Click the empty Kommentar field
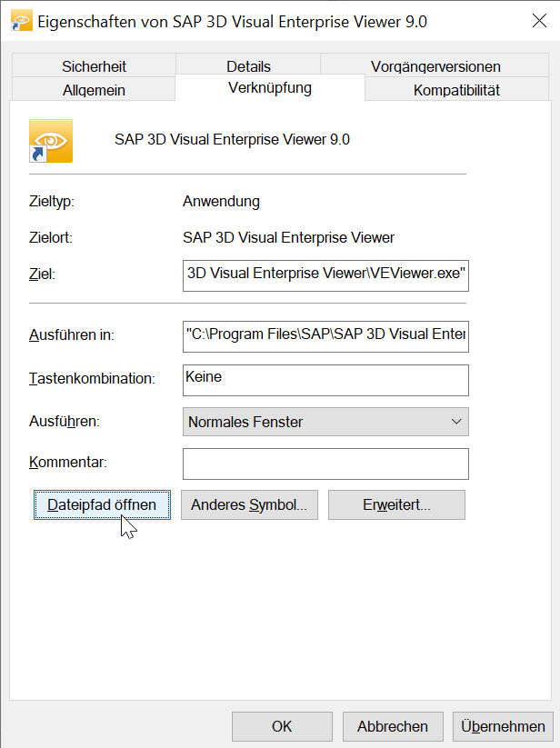Screen dimensions: 560x748 pos(325,464)
